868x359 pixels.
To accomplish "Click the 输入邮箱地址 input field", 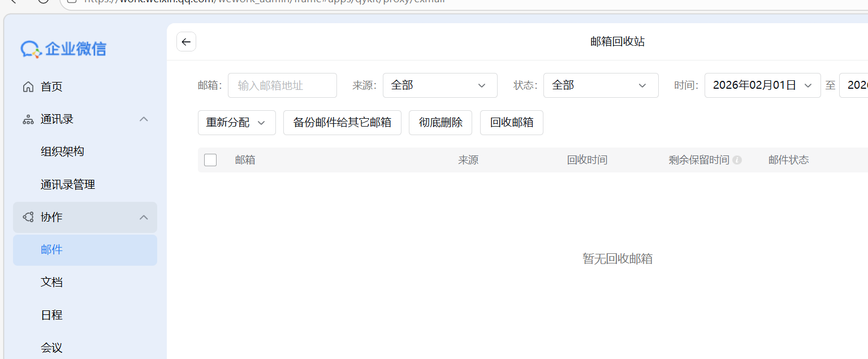I will click(x=282, y=85).
